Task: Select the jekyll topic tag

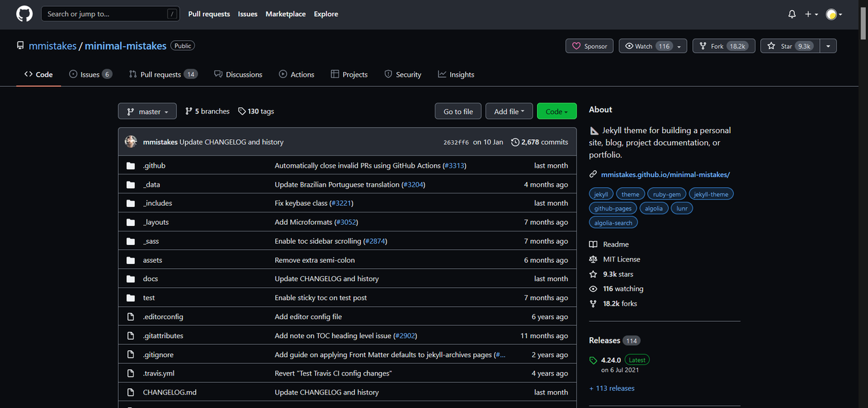Action: click(601, 194)
